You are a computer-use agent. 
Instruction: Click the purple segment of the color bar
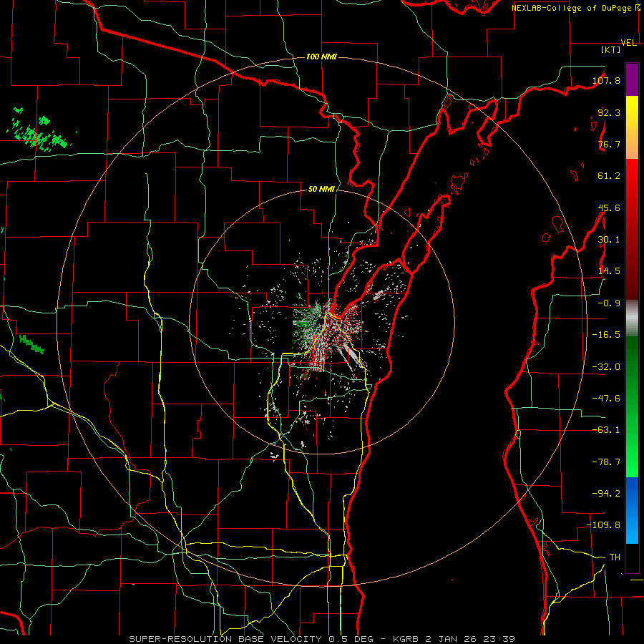tap(632, 79)
